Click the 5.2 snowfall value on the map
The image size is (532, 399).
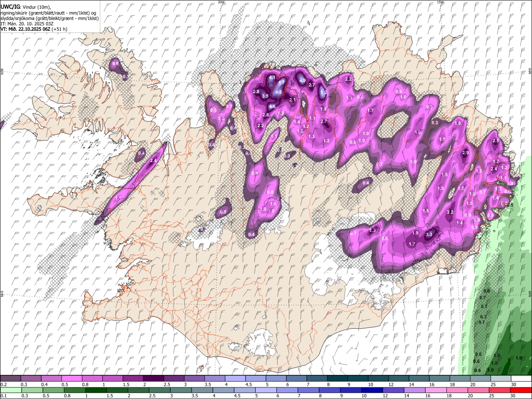[324, 93]
